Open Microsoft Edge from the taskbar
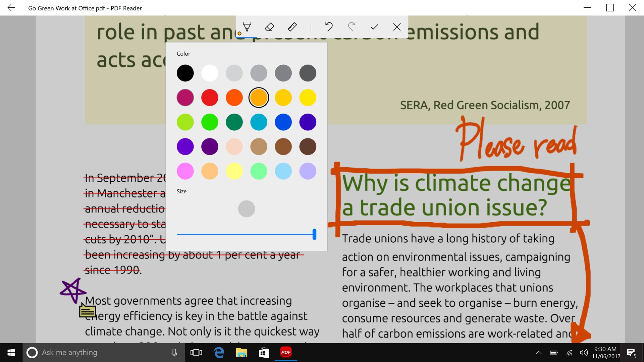Screen dimensions: 644x362 click(x=219, y=353)
